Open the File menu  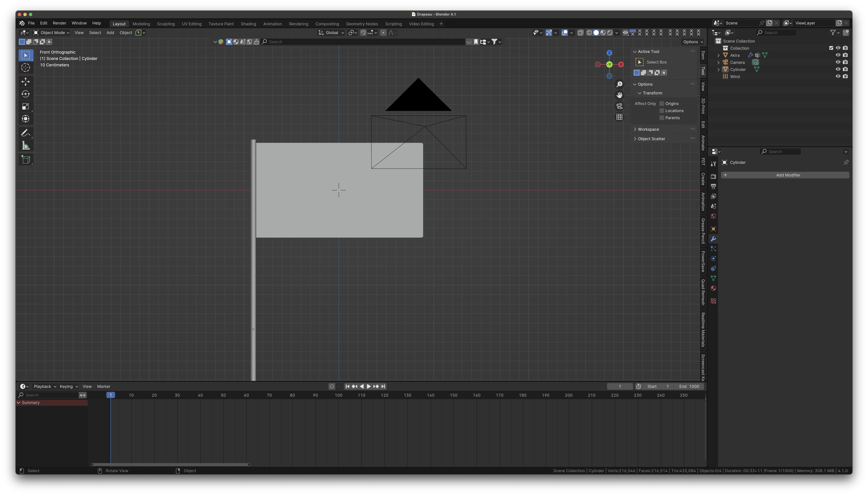pos(31,23)
